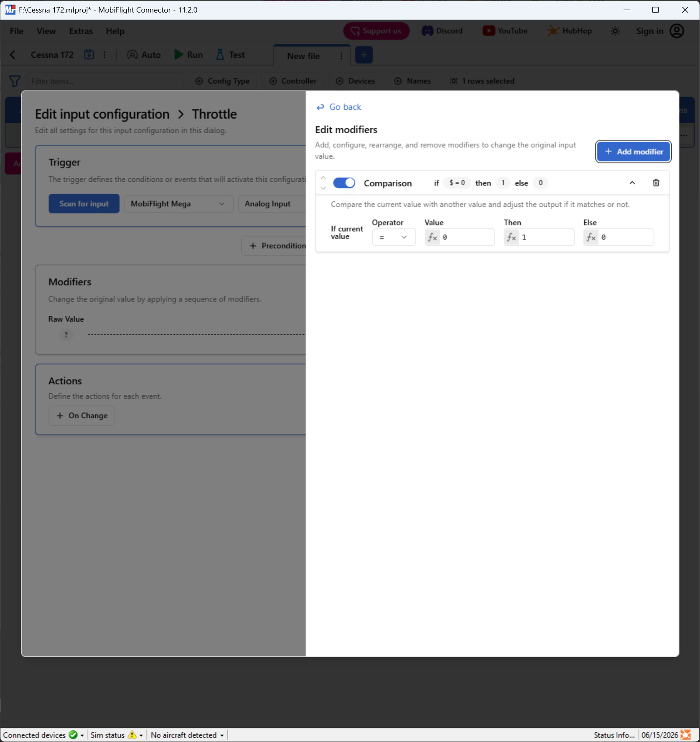Viewport: 700px width, 742px height.
Task: Click the MobiFlight app icon in title bar
Action: (x=10, y=10)
